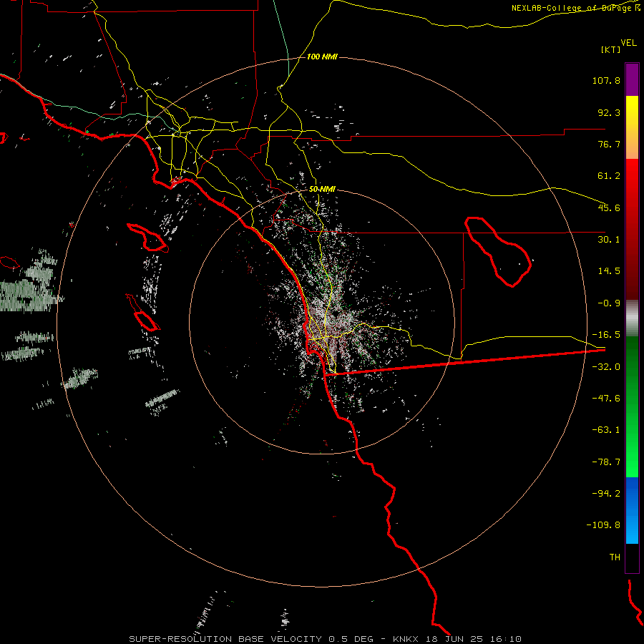
Task: Click the VEL legend title
Action: (x=628, y=43)
